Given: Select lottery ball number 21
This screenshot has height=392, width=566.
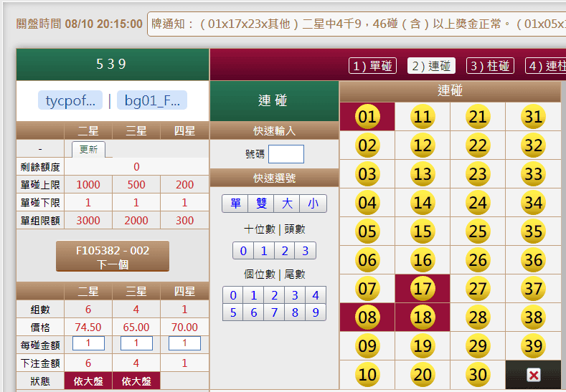Looking at the screenshot, I should click(x=478, y=117).
